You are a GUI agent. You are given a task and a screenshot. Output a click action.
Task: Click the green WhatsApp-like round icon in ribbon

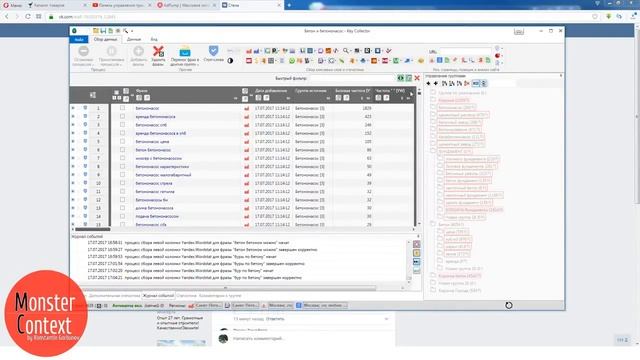(292, 61)
